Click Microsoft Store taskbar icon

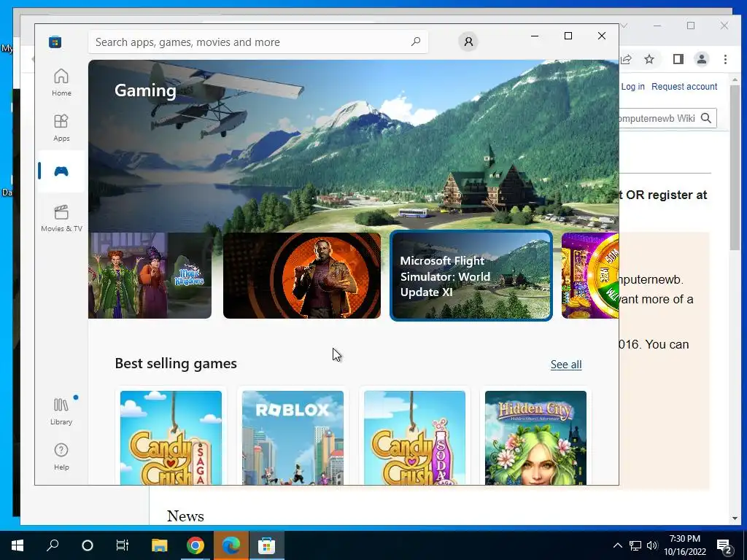pyautogui.click(x=267, y=545)
